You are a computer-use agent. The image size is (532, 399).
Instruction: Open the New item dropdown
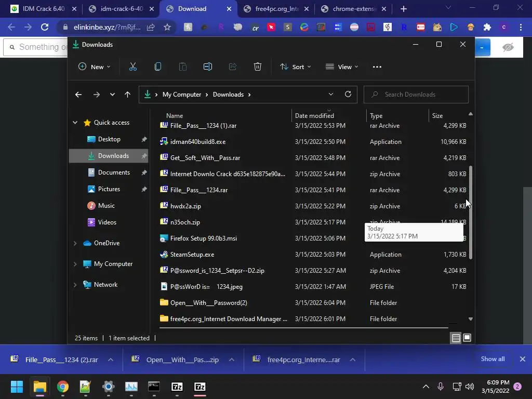click(x=95, y=67)
